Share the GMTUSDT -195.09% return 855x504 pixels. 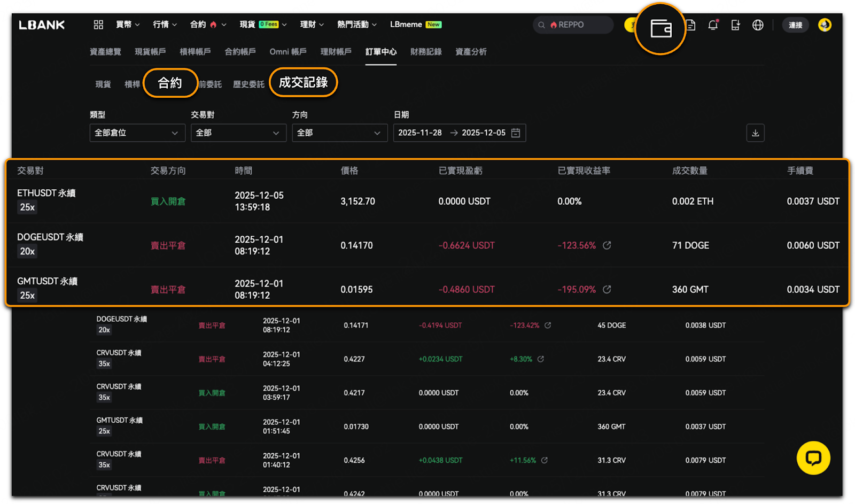click(x=607, y=289)
